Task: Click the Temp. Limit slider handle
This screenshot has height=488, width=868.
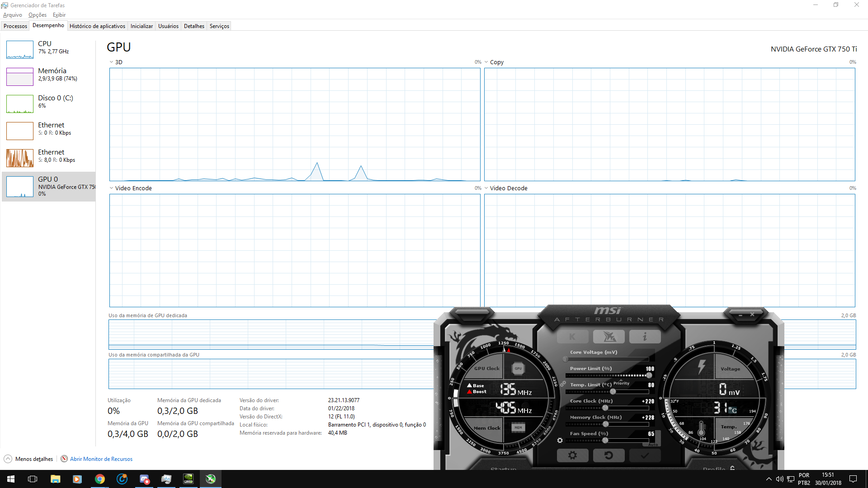Action: [613, 392]
